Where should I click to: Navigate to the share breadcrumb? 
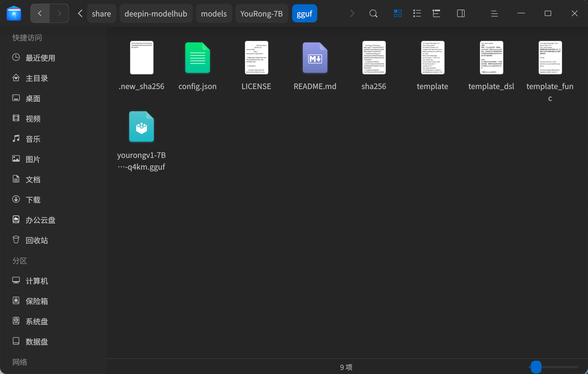[101, 13]
